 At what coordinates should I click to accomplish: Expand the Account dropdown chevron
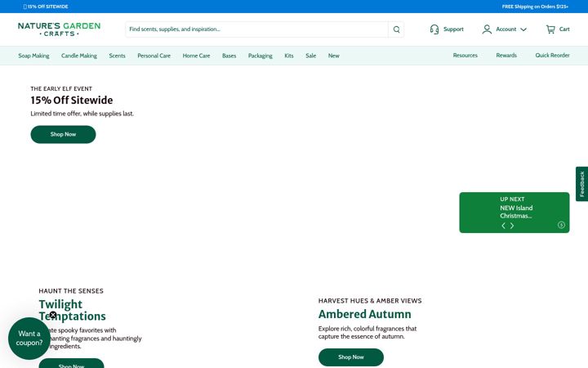click(x=523, y=29)
